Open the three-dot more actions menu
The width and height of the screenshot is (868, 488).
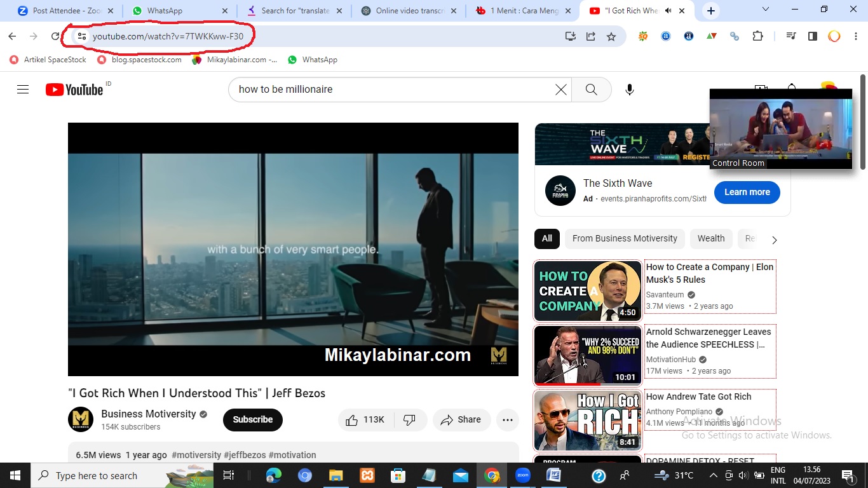coord(507,420)
